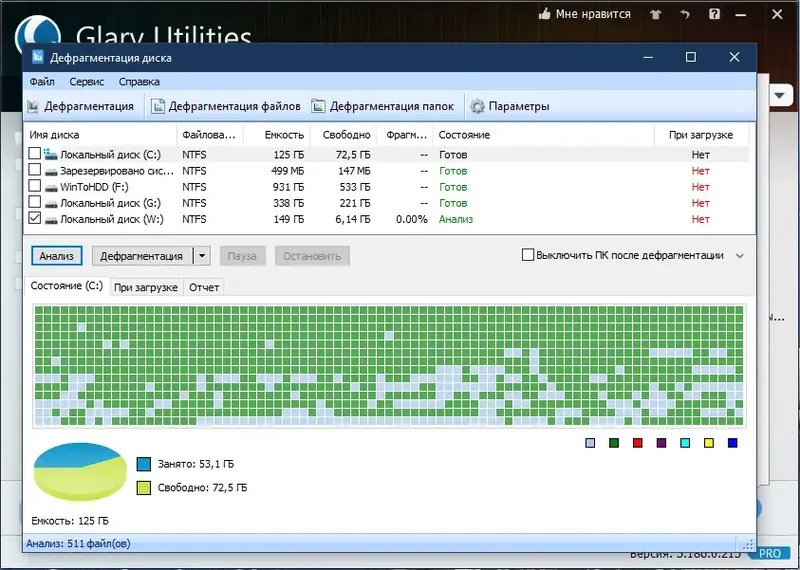Viewport: 800px width, 570px height.
Task: Check the Локальный диск (C:) checkbox
Action: (x=35, y=153)
